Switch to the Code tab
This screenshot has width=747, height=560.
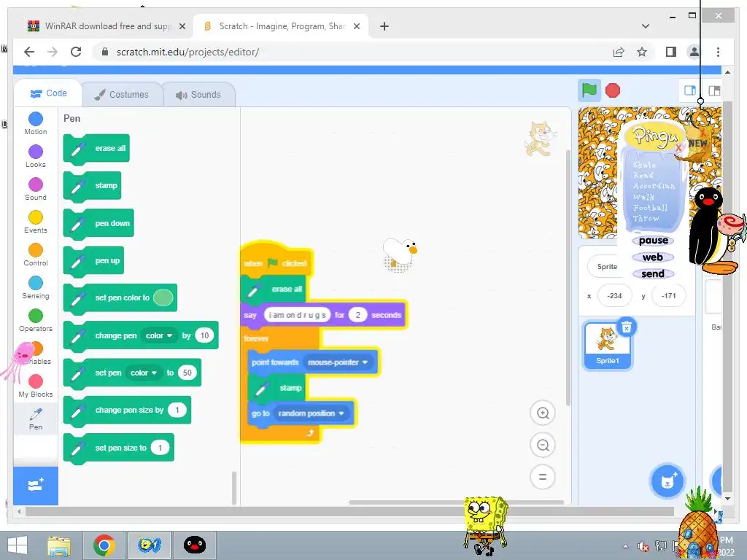[48, 93]
